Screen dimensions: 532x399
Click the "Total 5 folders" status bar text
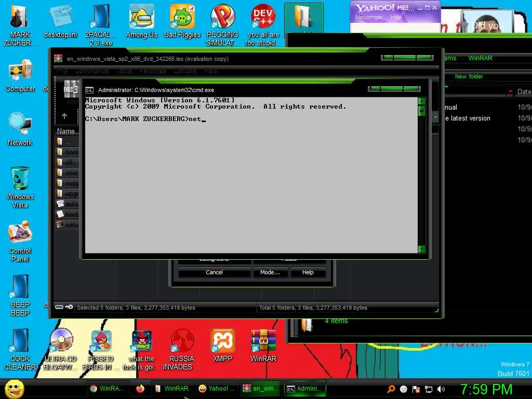[313, 308]
